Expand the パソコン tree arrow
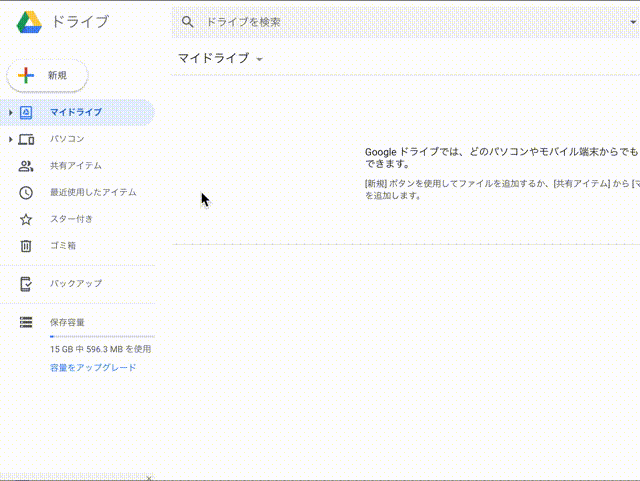 coord(11,139)
